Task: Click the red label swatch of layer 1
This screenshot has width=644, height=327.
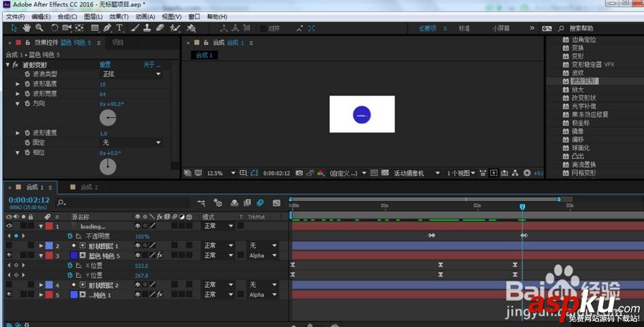Action: pos(49,226)
